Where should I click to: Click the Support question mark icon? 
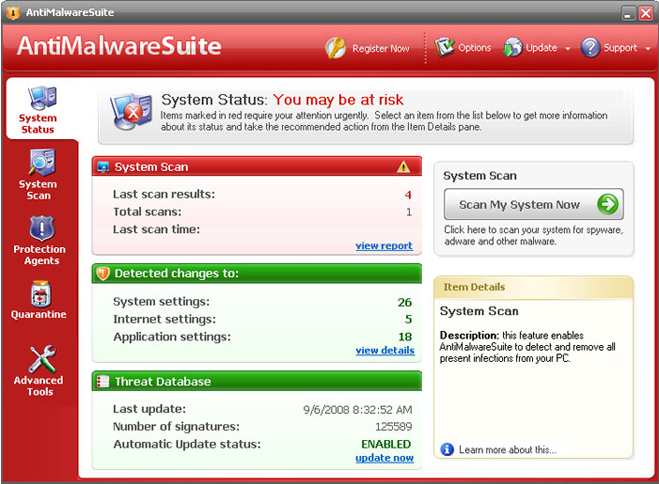[x=590, y=47]
